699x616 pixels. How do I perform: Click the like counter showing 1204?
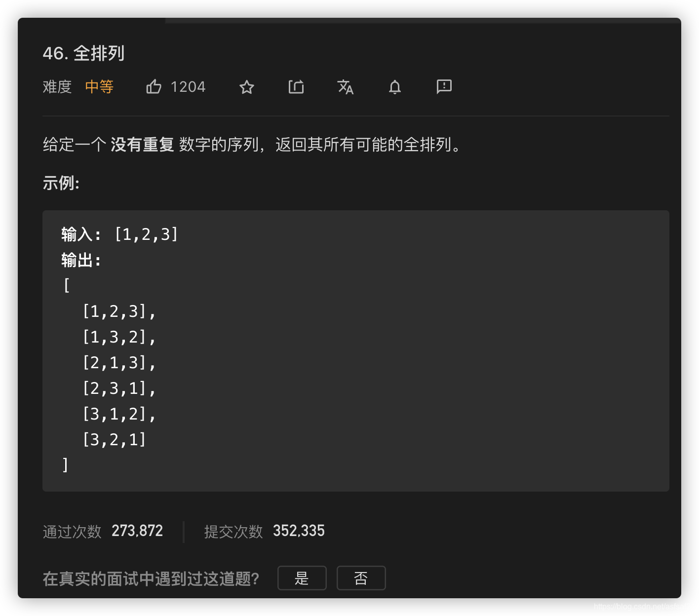coord(188,86)
